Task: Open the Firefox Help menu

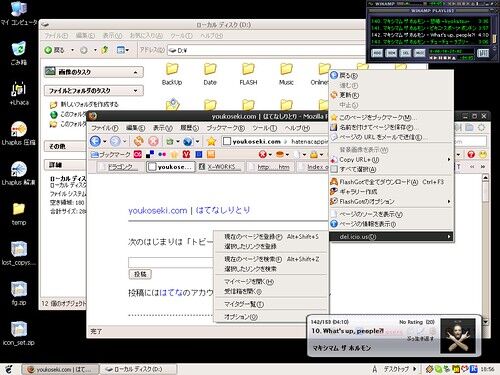Action: [x=297, y=128]
